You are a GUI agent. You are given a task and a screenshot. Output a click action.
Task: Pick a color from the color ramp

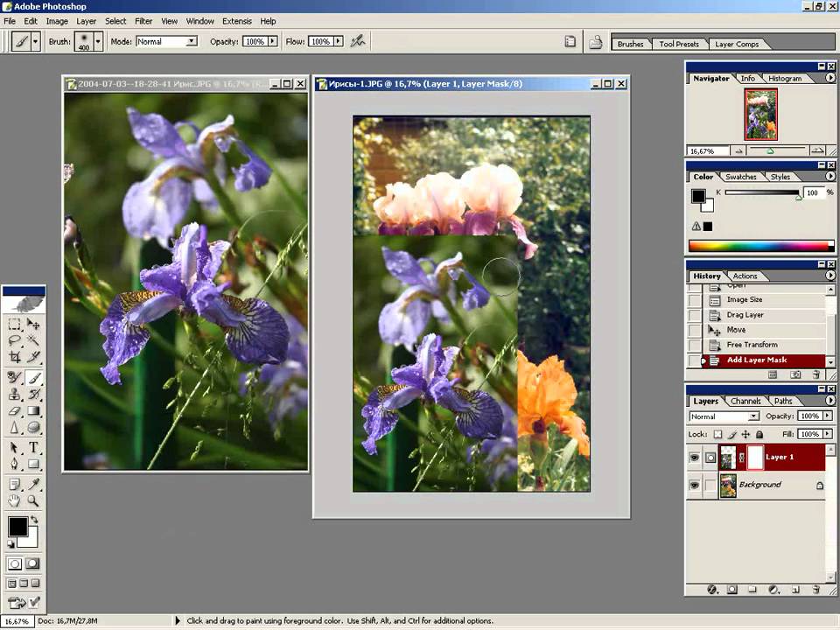(x=761, y=247)
